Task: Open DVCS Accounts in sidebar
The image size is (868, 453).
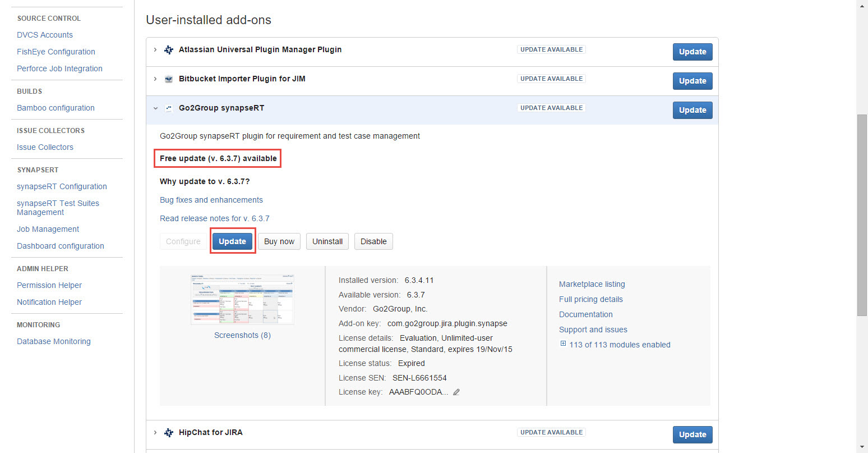Action: pyautogui.click(x=45, y=35)
